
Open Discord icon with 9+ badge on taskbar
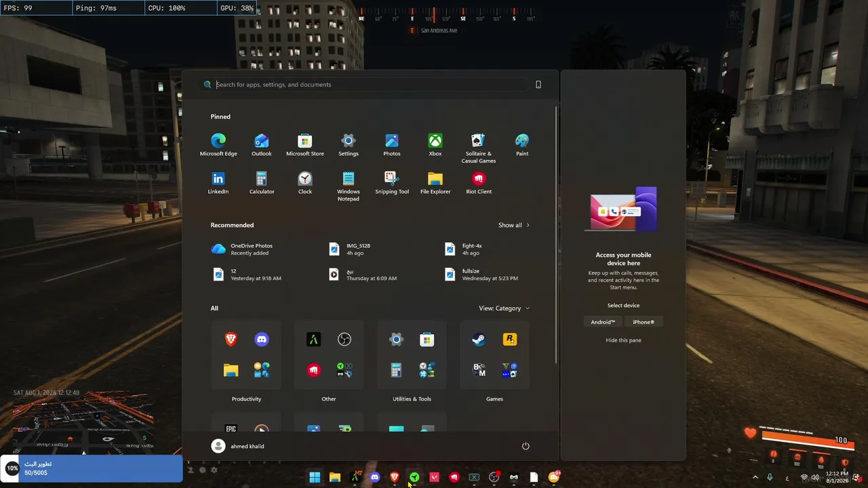pos(554,477)
